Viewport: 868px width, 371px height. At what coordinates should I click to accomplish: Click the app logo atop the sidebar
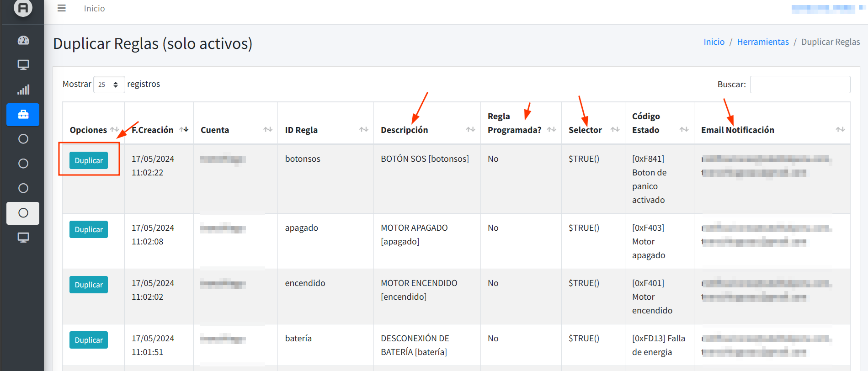pyautogui.click(x=23, y=8)
